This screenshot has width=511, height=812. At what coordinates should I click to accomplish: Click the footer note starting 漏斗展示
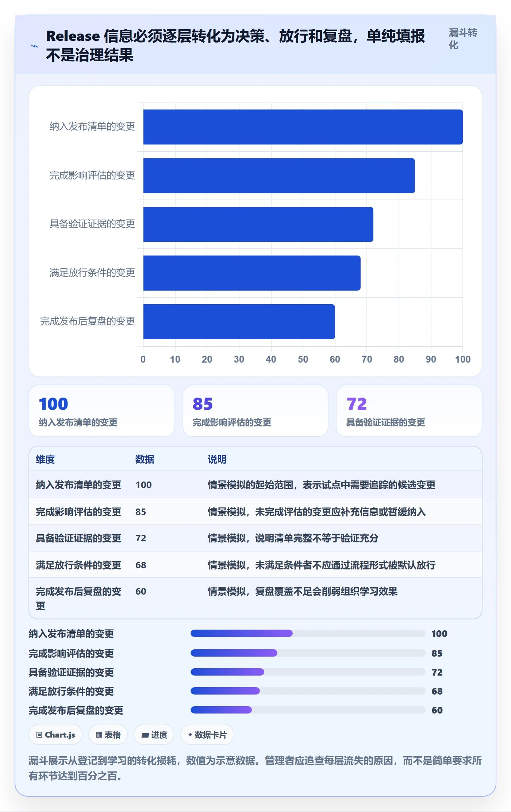point(255,768)
